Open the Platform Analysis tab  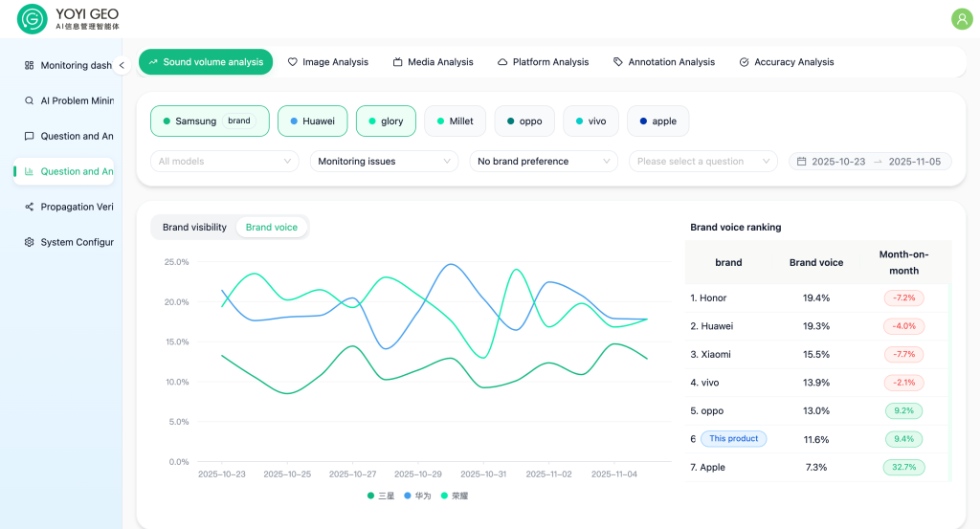tap(543, 62)
